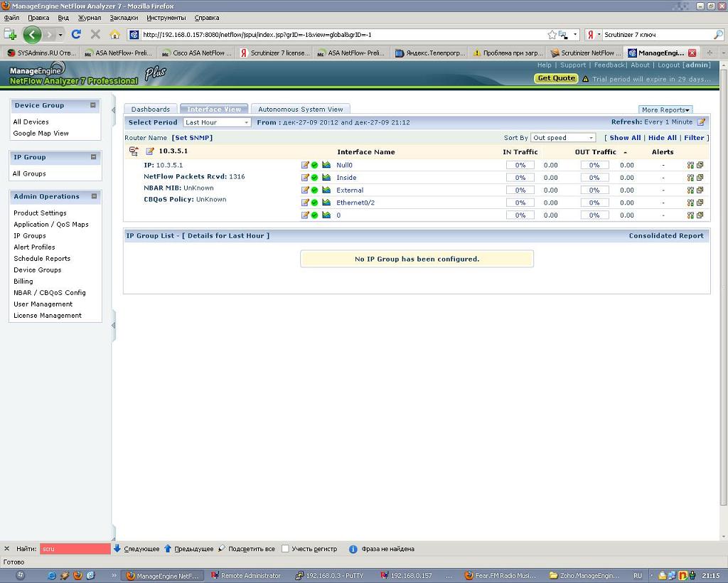Open the Закладки menu

point(124,18)
